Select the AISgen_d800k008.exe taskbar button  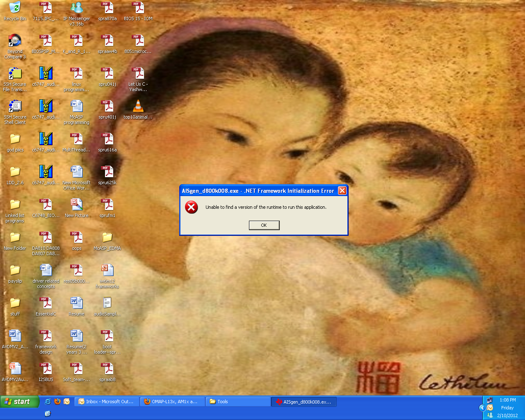pos(304,402)
